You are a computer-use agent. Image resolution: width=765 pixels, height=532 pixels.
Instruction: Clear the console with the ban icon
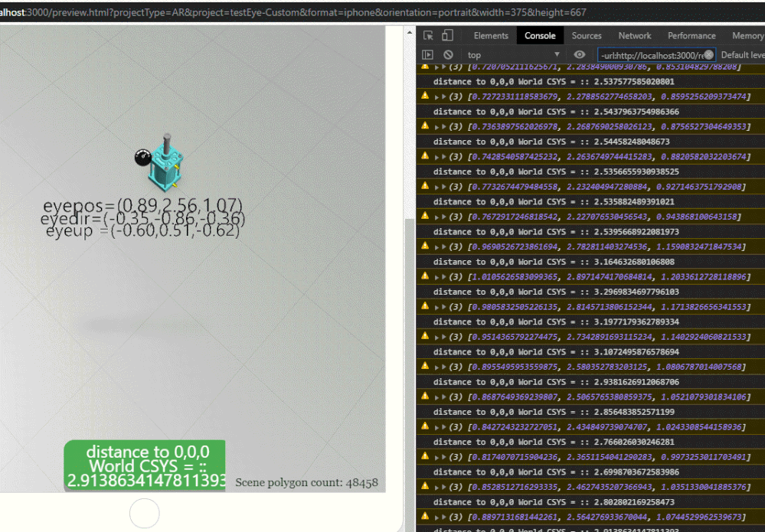click(449, 55)
